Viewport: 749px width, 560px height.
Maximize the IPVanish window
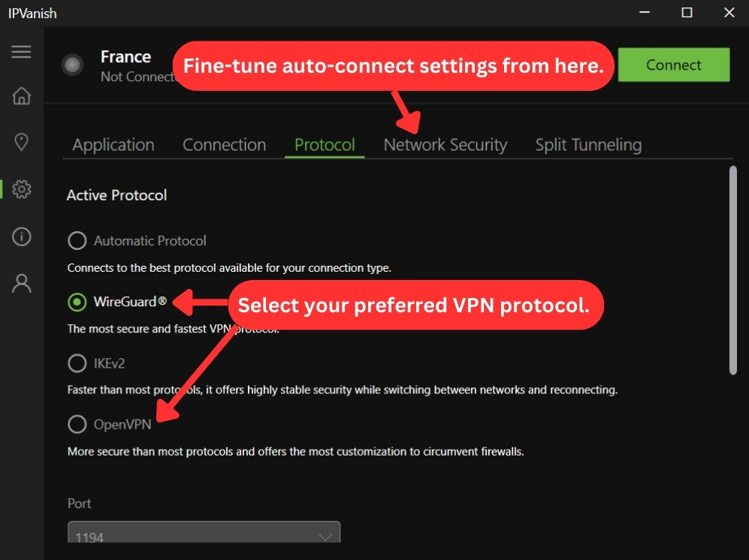pos(687,13)
